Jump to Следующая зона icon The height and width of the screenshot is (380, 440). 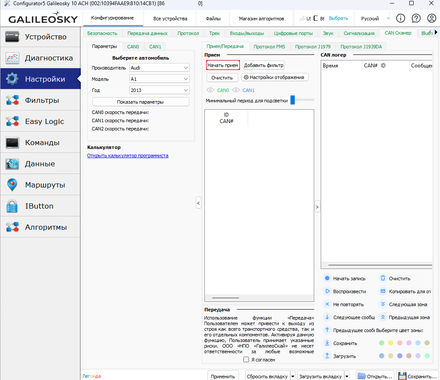pyautogui.click(x=383, y=304)
